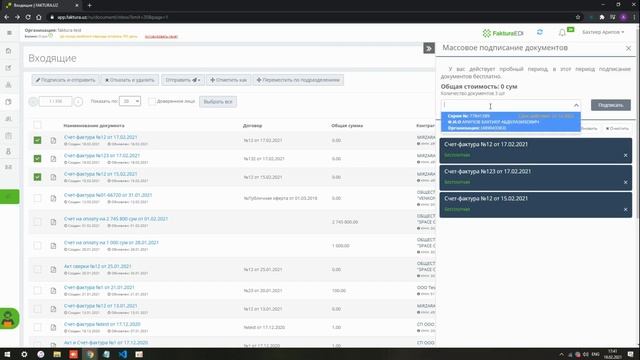Open Visual Studio Code from taskbar
Image resolution: width=640 pixels, height=360 pixels.
pos(123,354)
